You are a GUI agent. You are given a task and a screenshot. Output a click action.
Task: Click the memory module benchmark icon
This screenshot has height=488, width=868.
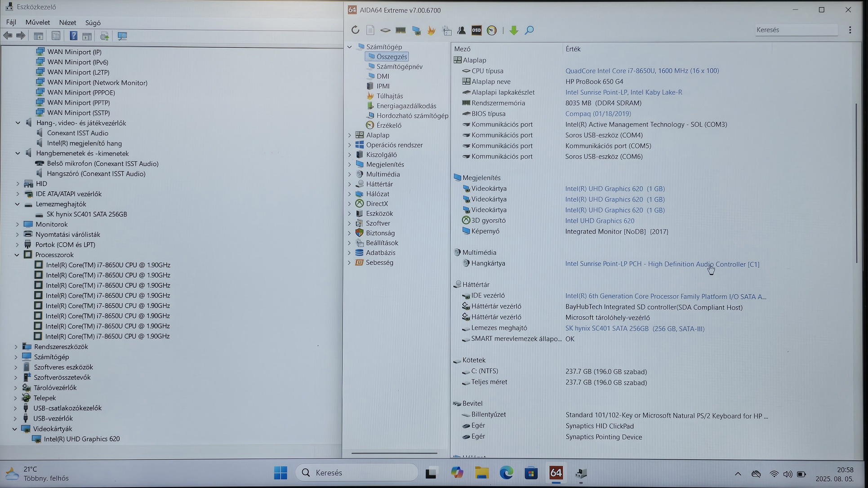(401, 30)
